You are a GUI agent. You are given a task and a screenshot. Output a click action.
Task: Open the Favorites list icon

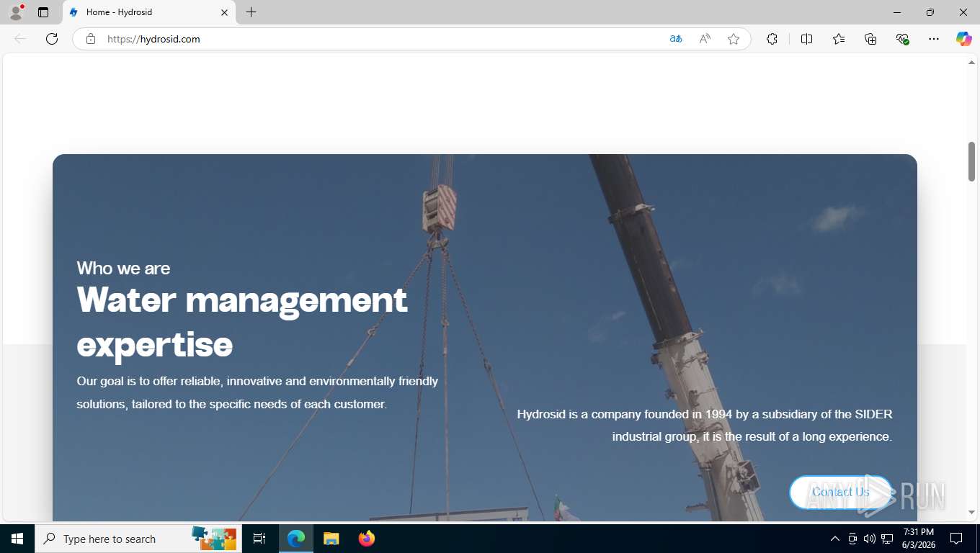click(839, 39)
